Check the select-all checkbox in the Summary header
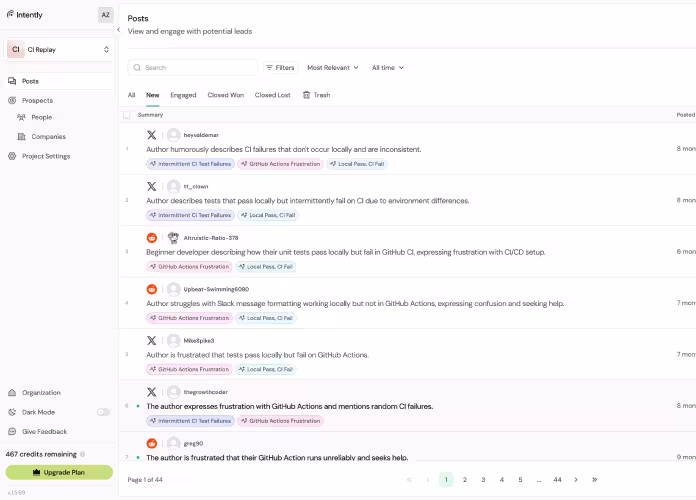This screenshot has width=696, height=500. [127, 115]
